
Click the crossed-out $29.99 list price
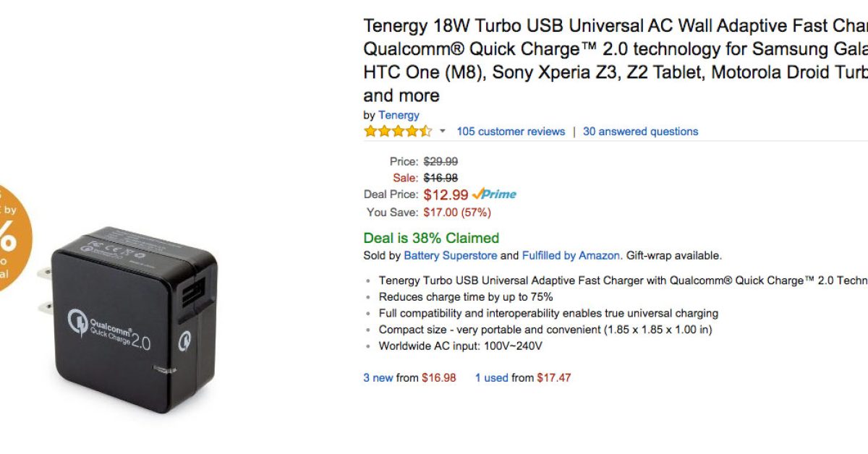pyautogui.click(x=441, y=161)
